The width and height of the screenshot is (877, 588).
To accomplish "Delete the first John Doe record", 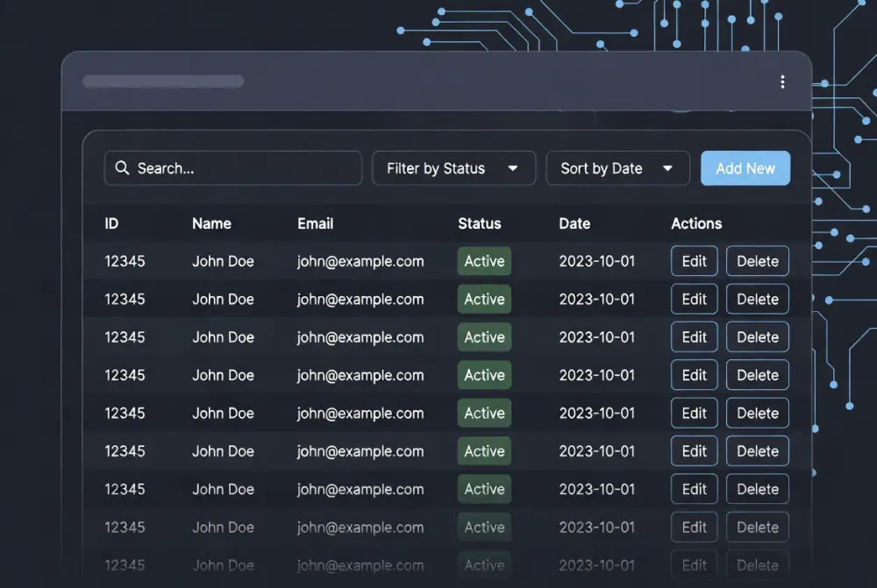I will tap(757, 260).
